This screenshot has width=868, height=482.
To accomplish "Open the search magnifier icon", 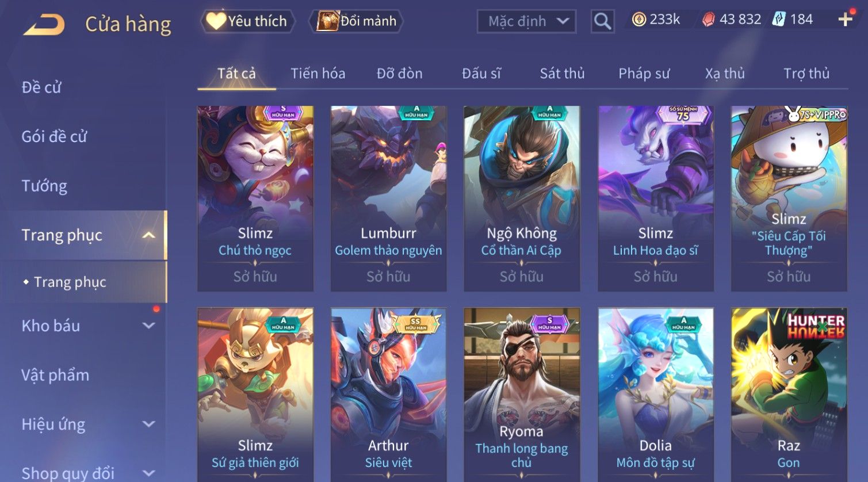I will [602, 21].
